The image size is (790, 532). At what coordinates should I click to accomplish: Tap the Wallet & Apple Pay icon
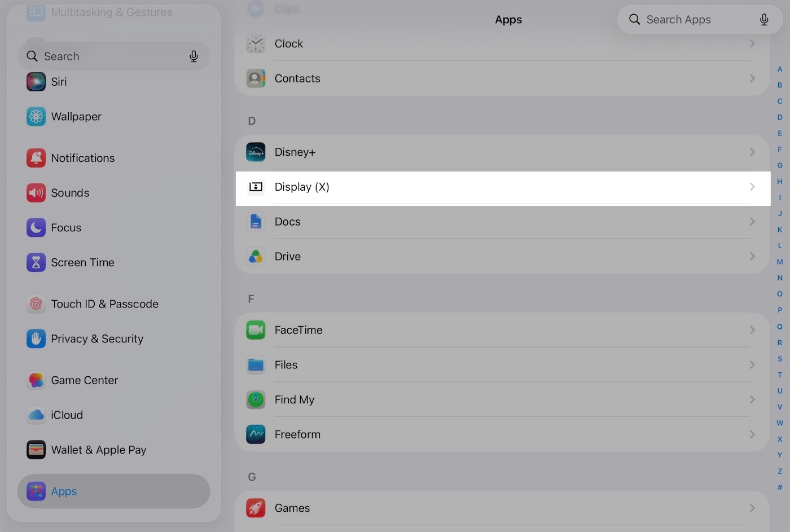tap(36, 450)
